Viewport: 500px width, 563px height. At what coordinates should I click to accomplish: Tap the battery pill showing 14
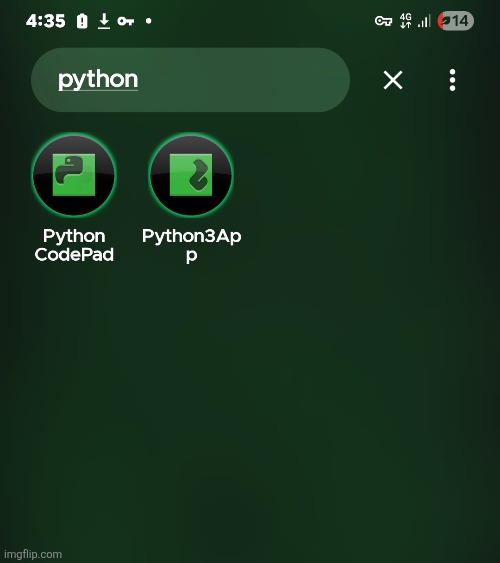[x=455, y=21]
